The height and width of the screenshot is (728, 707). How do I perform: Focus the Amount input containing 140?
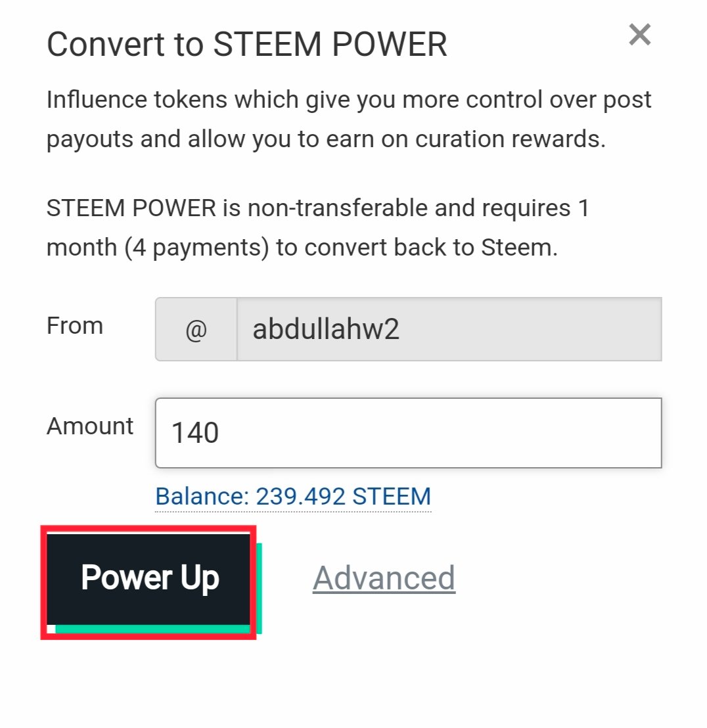point(407,433)
